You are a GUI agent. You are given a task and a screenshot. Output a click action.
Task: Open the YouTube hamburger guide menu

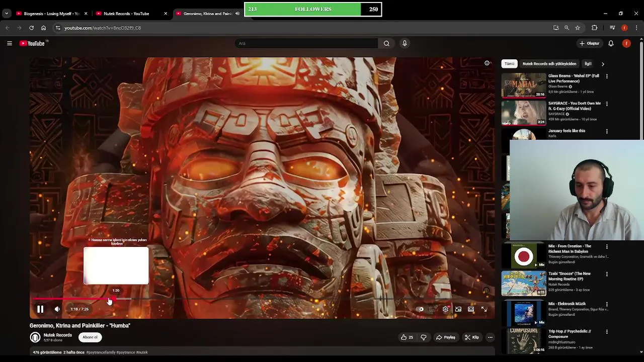tap(10, 43)
